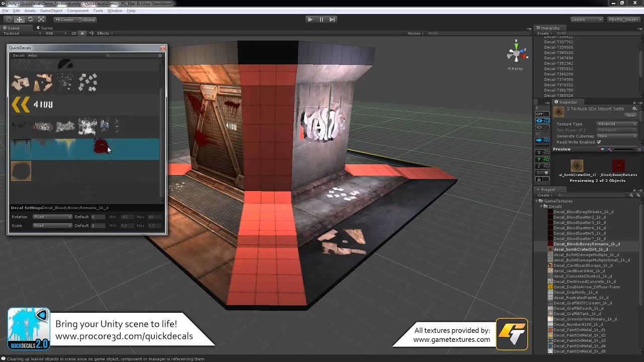Switch to Atlas tab in QuickDecals
The image size is (644, 362).
tap(33, 55)
